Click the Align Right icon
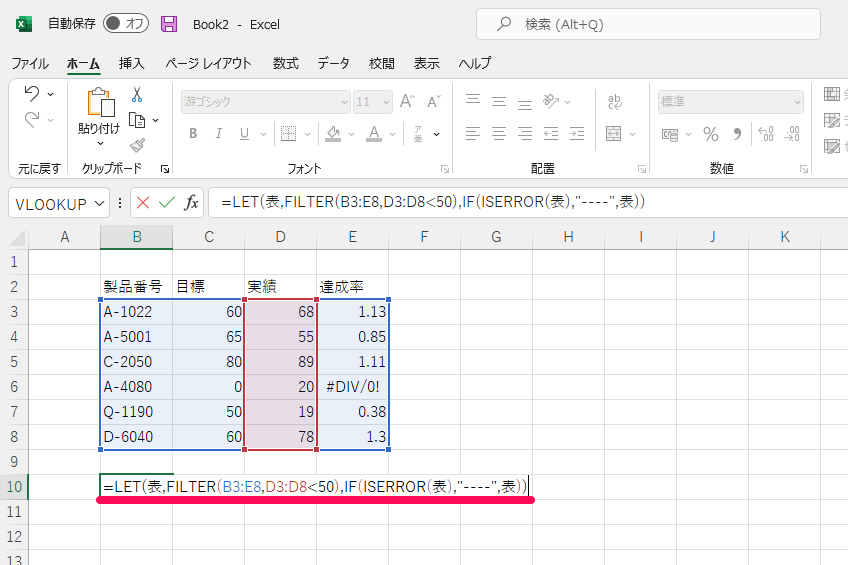 tap(525, 134)
